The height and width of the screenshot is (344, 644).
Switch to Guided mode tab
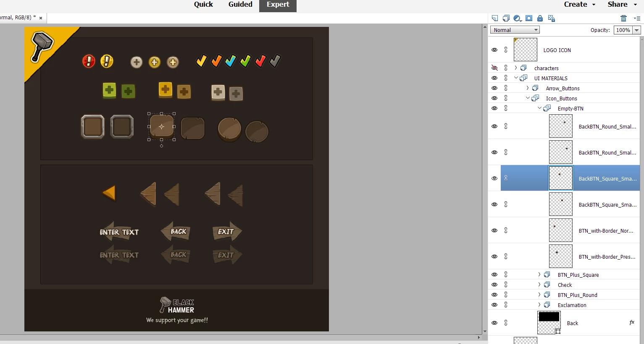coord(240,5)
